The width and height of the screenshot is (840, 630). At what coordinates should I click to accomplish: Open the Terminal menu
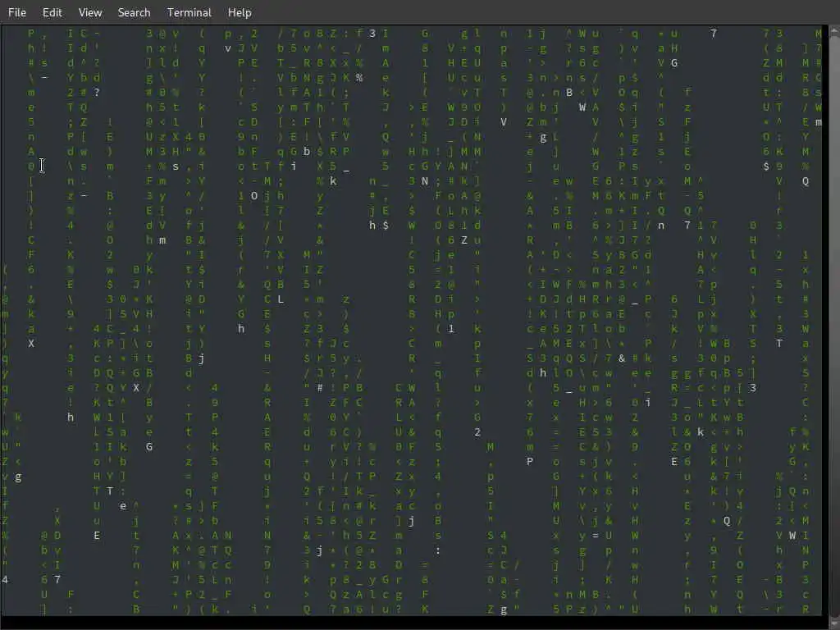tap(189, 12)
